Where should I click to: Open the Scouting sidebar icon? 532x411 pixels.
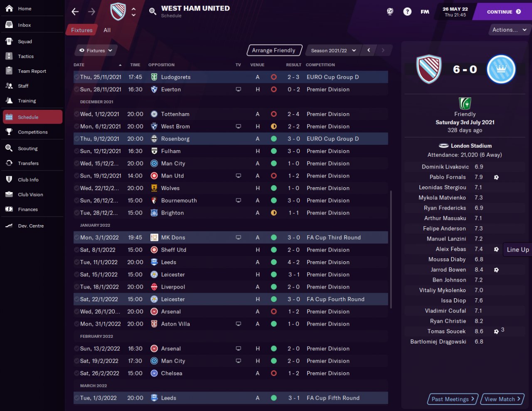(9, 148)
